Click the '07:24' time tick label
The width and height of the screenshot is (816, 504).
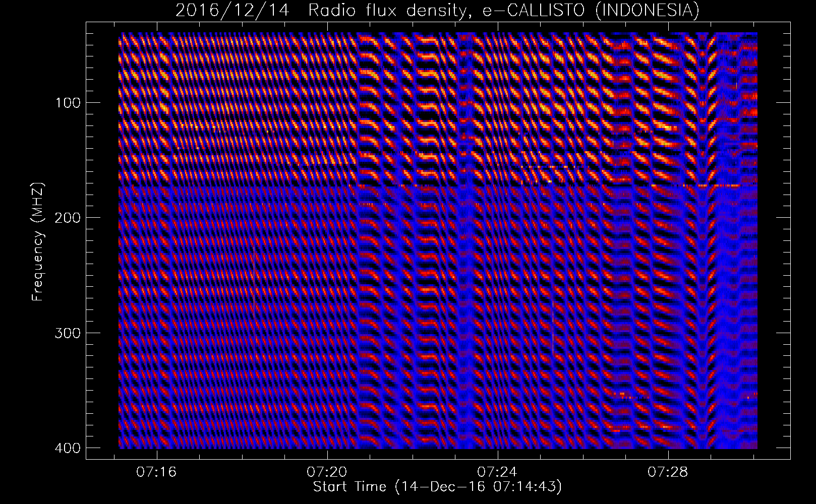click(497, 472)
